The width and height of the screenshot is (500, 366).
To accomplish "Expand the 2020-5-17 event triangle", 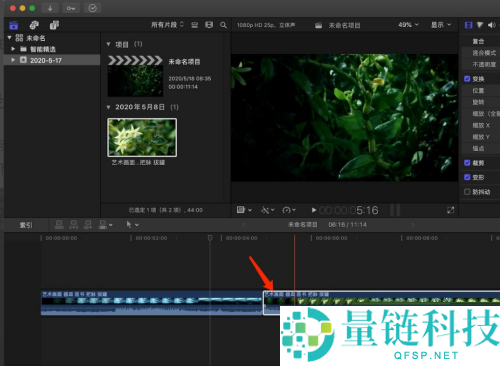I will tap(13, 60).
